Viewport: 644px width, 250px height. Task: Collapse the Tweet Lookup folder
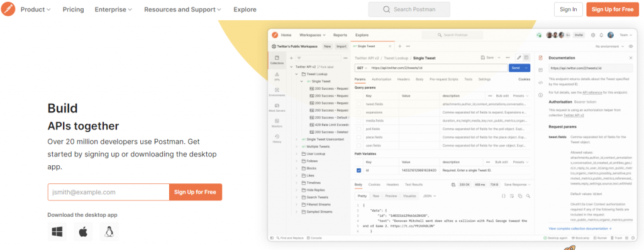coord(297,74)
